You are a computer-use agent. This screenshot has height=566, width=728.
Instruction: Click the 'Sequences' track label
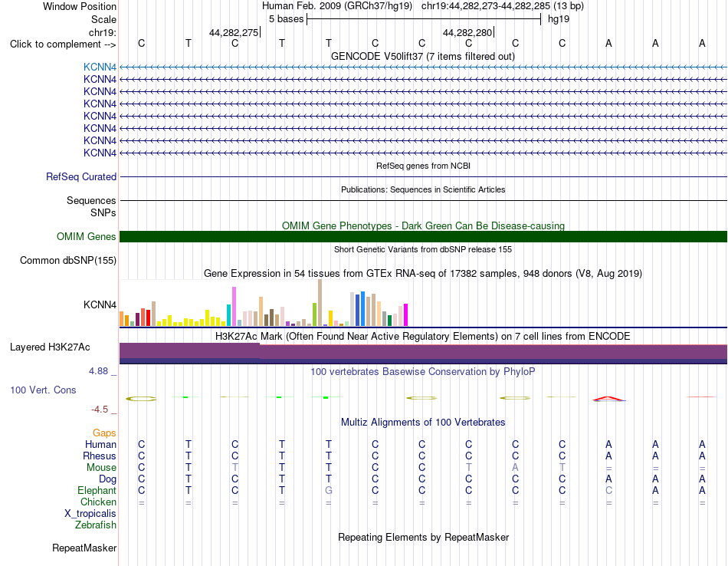[91, 200]
